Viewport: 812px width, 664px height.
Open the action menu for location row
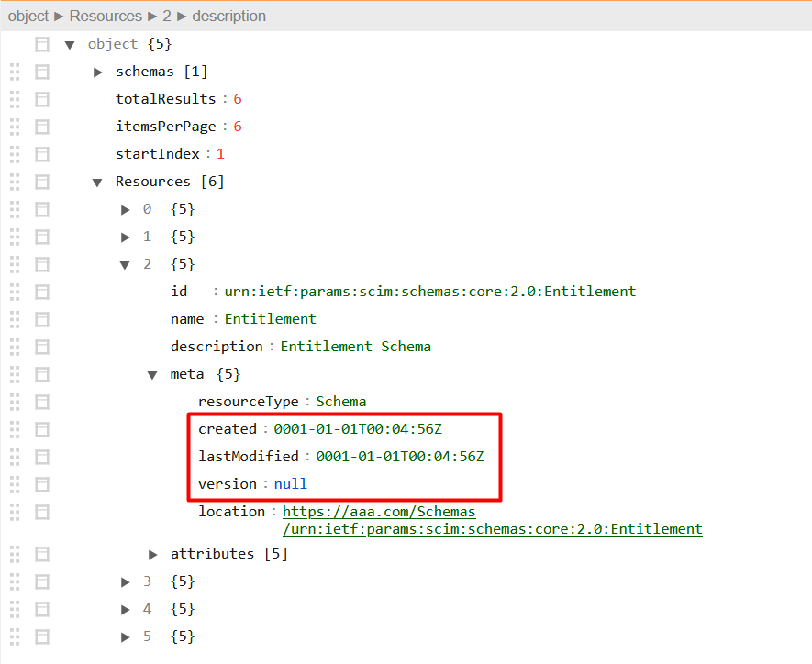pyautogui.click(x=42, y=513)
